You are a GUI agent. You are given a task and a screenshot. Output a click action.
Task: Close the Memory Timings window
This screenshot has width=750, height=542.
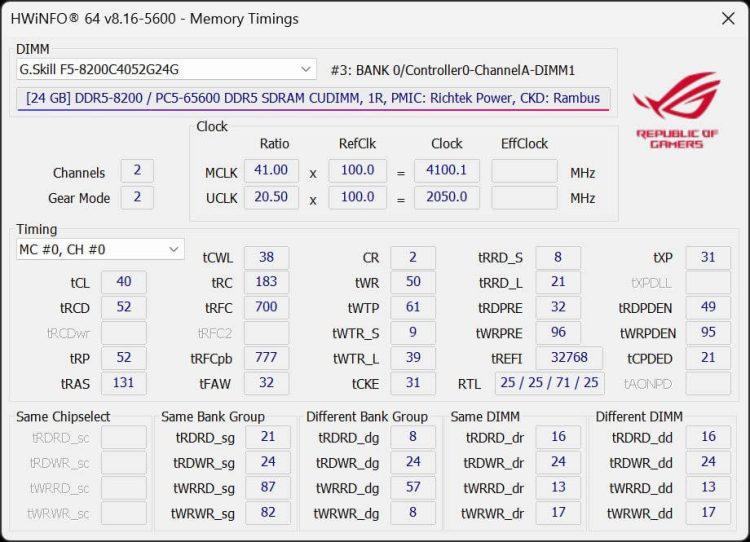pyautogui.click(x=725, y=18)
